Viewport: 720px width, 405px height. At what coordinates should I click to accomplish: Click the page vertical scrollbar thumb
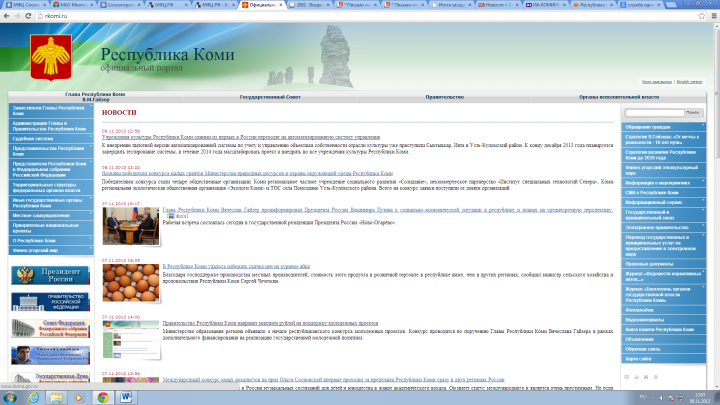point(716,95)
